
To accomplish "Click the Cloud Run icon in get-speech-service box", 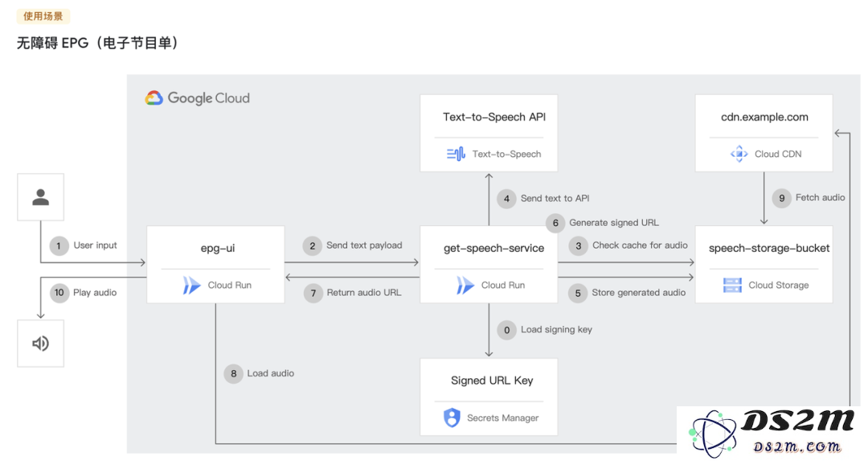I will tap(465, 286).
